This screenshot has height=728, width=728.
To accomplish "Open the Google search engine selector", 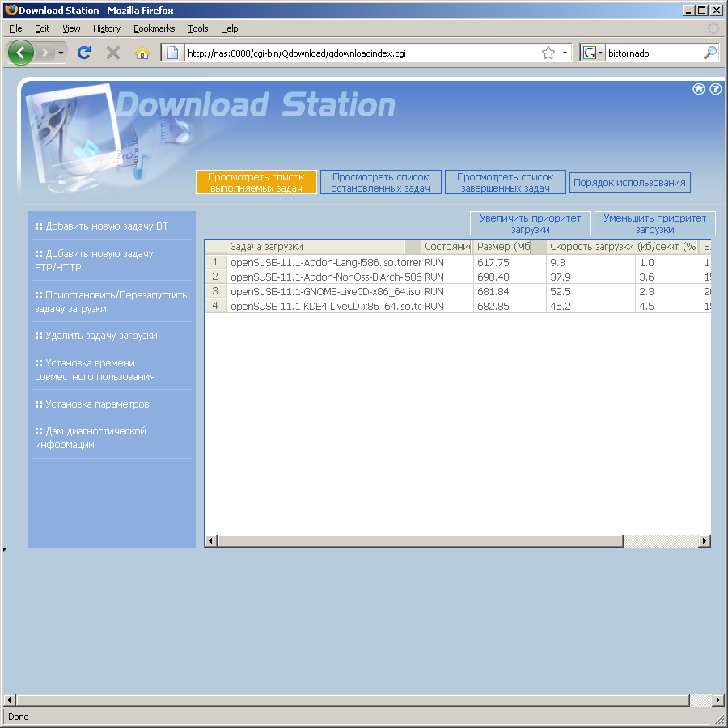I will pyautogui.click(x=593, y=53).
